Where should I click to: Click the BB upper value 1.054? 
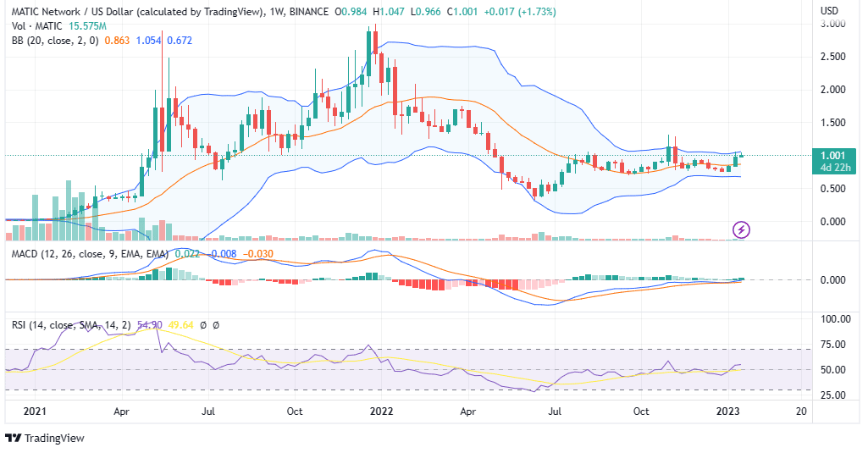(148, 41)
